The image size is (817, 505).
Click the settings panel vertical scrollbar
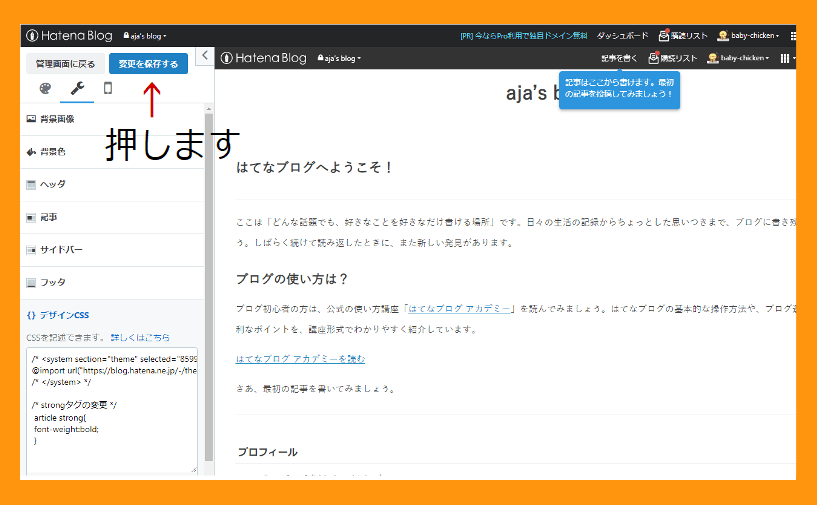[x=209, y=287]
